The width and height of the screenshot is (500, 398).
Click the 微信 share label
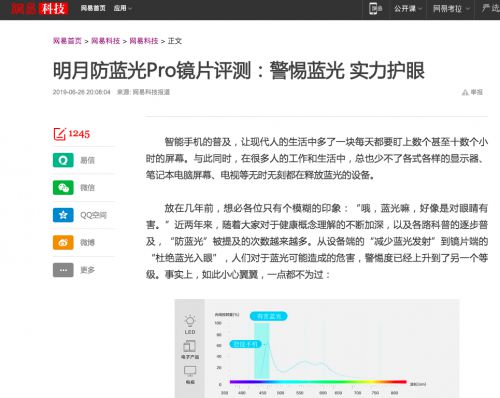tap(88, 188)
